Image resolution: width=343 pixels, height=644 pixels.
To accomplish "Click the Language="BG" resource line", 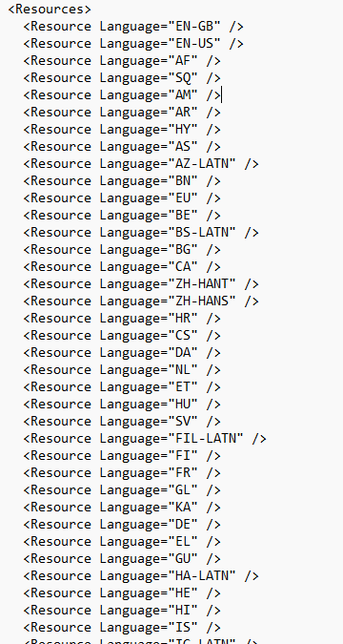I will [x=122, y=249].
